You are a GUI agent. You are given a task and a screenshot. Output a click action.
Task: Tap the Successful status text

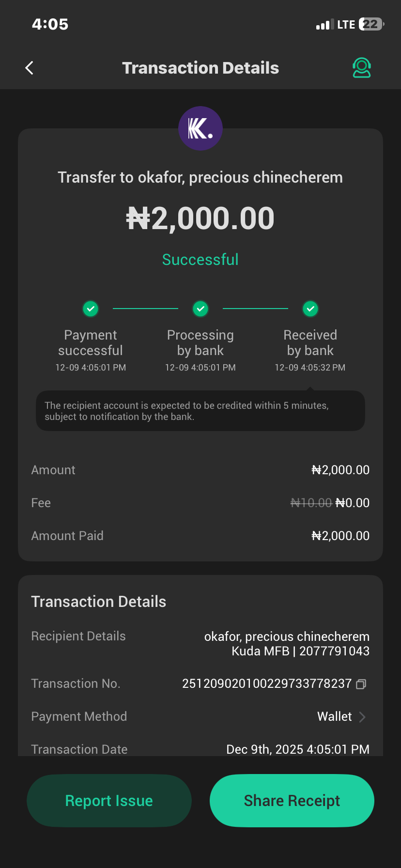pos(200,260)
